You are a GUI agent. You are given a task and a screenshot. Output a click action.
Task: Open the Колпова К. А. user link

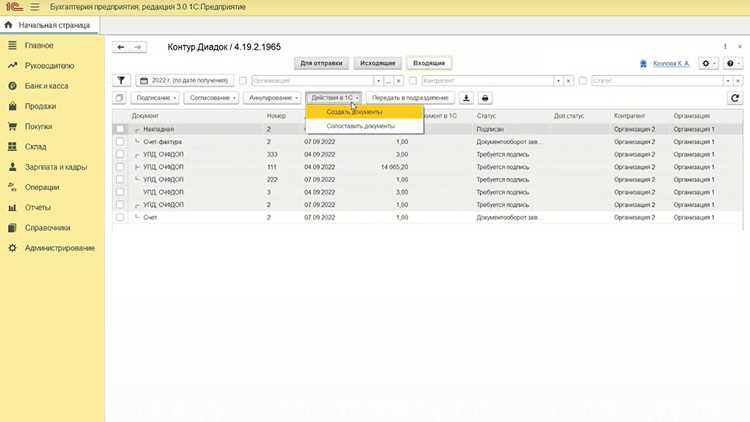(x=671, y=63)
